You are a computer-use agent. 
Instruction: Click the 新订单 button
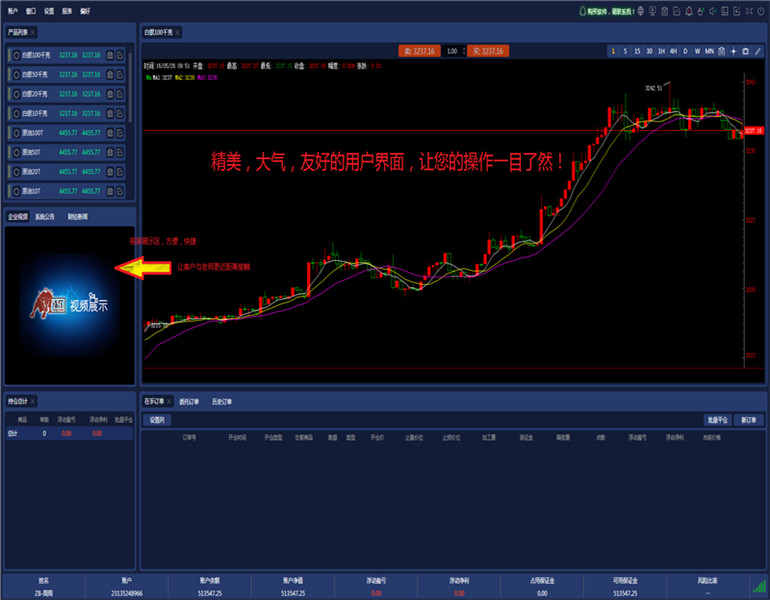click(749, 420)
